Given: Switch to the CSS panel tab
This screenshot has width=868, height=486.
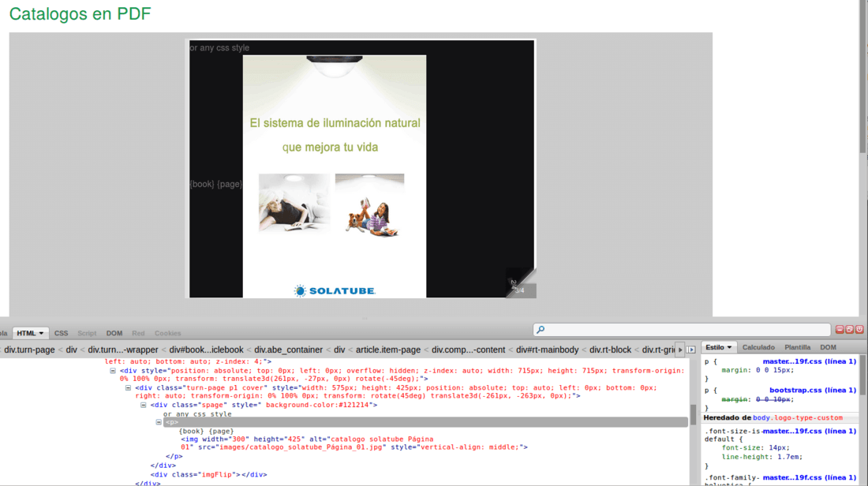Looking at the screenshot, I should pyautogui.click(x=61, y=333).
